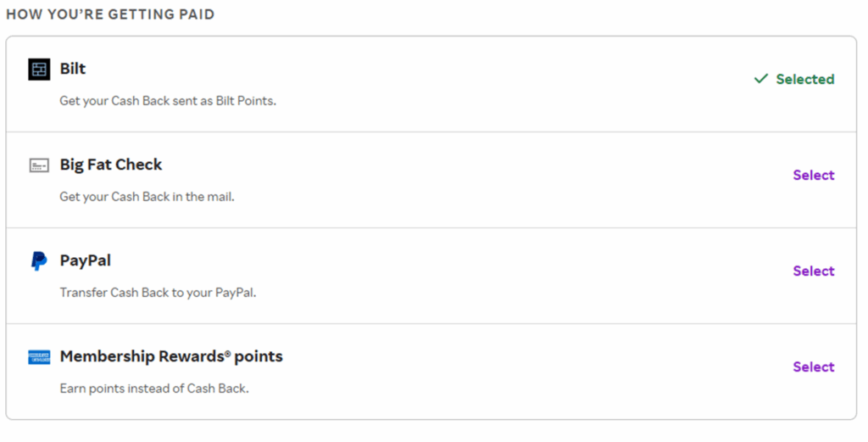
Task: Click the Membership Rewards points title
Action: (x=171, y=356)
